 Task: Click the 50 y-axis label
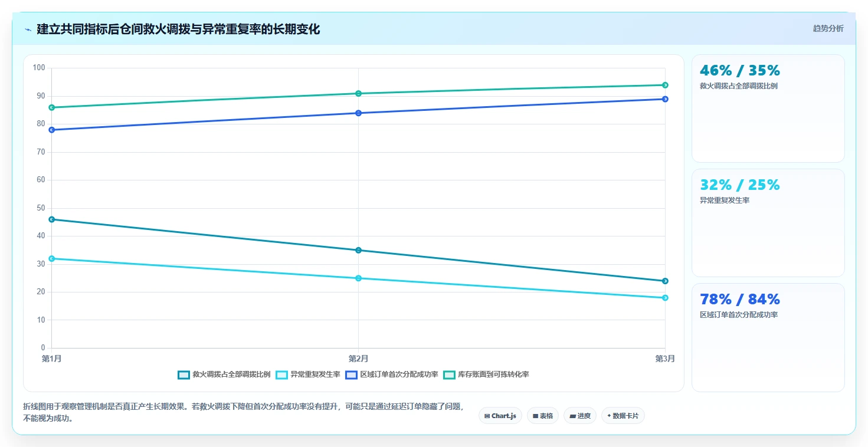[41, 208]
